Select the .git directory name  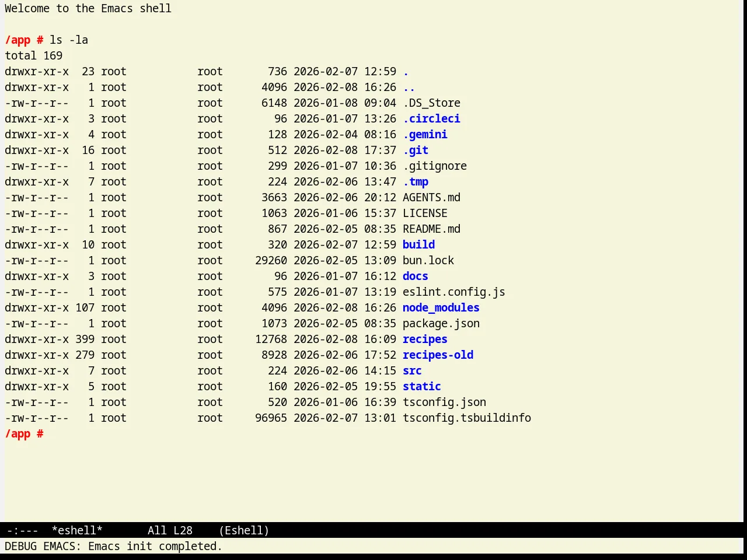[x=416, y=150]
